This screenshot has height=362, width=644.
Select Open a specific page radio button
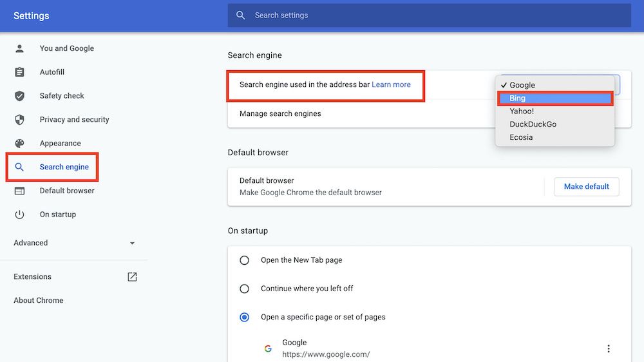coord(245,317)
